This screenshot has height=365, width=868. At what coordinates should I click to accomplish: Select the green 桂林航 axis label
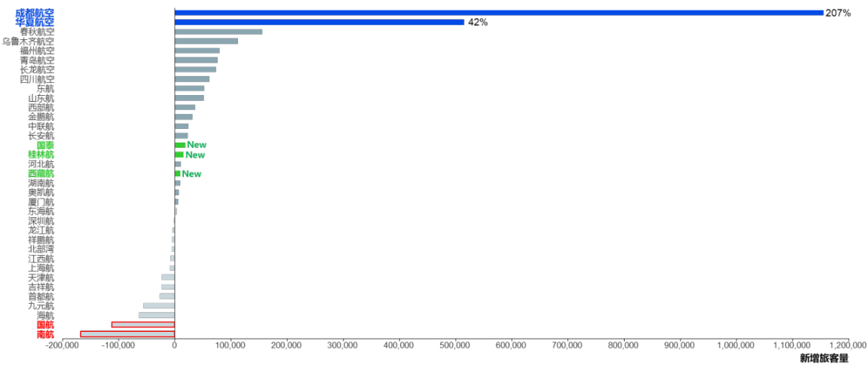[x=41, y=155]
